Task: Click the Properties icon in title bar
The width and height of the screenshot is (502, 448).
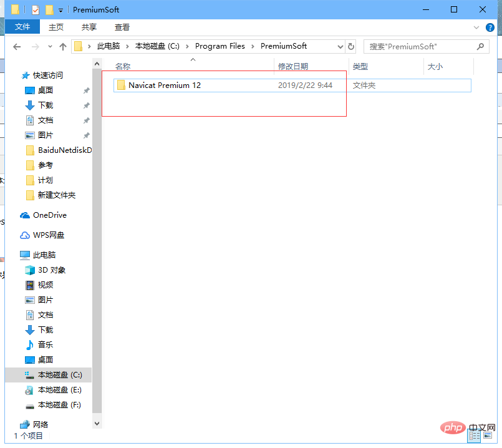Action: (x=36, y=10)
